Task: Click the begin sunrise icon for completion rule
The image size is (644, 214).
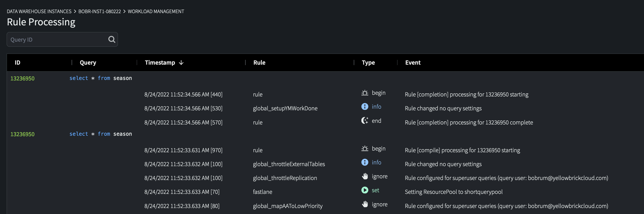Action: (365, 93)
